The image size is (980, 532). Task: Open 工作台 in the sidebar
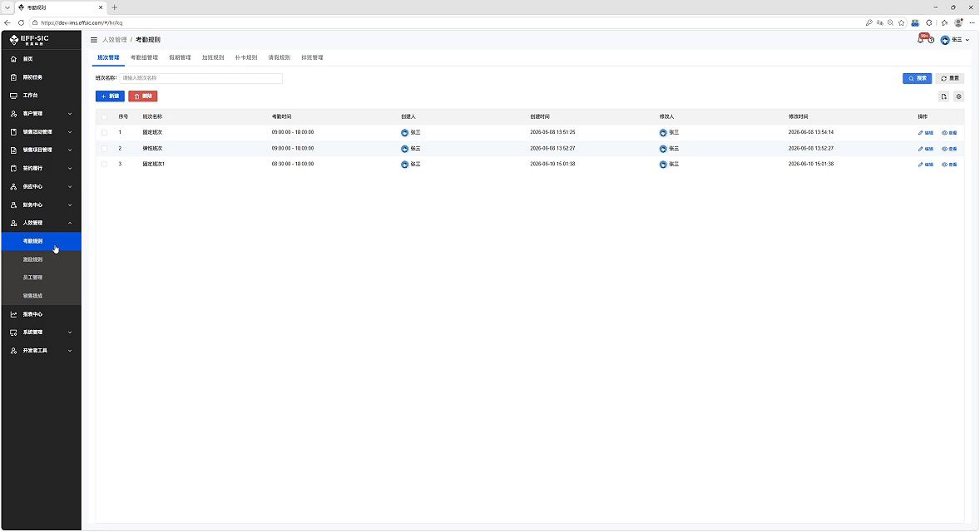click(30, 96)
